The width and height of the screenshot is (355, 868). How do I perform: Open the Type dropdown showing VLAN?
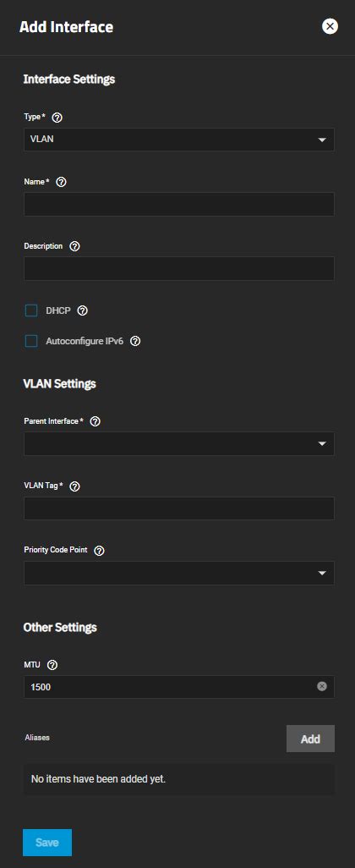coord(179,140)
